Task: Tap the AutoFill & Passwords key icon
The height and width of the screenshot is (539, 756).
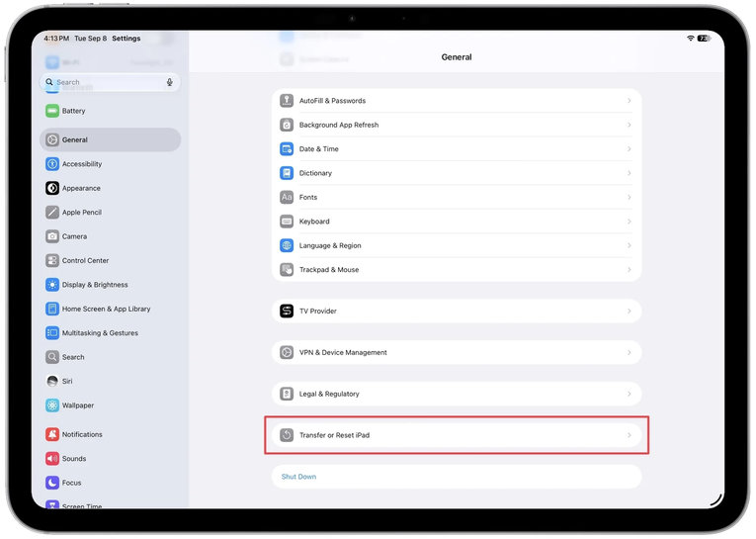Action: pos(287,101)
